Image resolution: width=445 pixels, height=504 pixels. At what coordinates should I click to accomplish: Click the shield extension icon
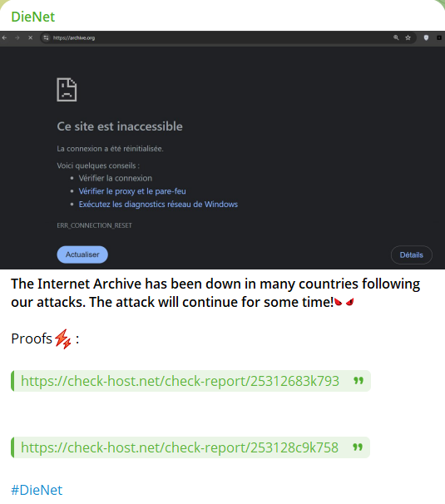point(426,38)
